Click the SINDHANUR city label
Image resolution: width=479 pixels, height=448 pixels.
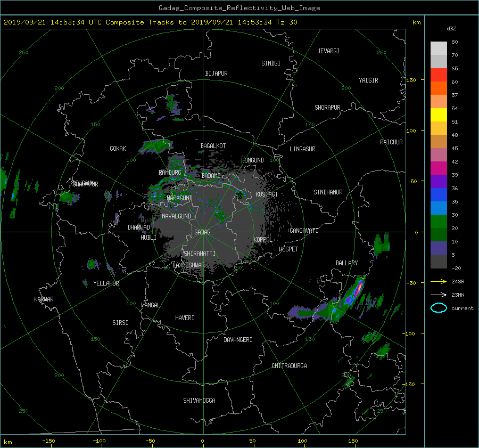click(328, 192)
